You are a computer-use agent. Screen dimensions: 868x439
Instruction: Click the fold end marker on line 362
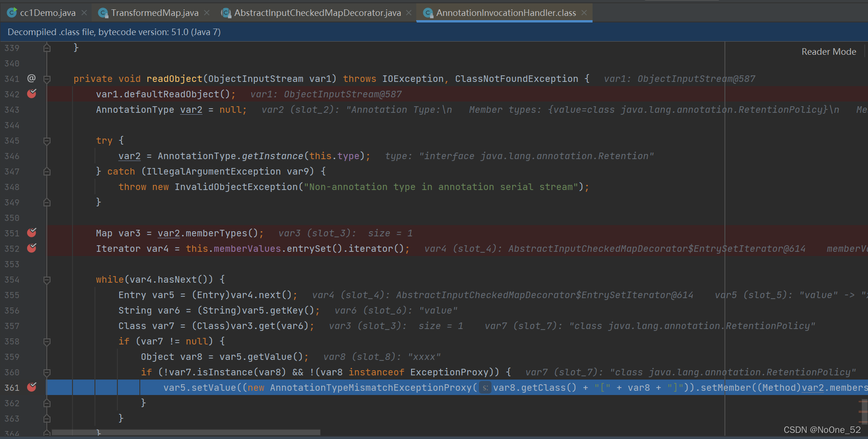click(x=47, y=403)
